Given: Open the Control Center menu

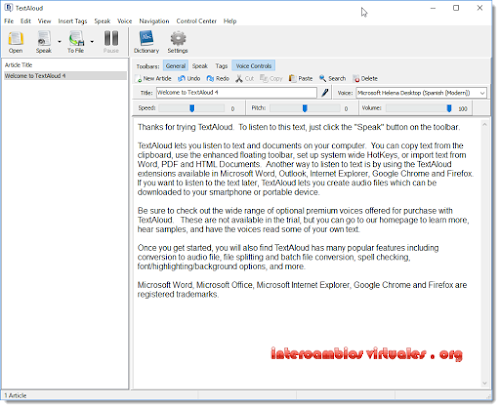Looking at the screenshot, I should coord(196,21).
